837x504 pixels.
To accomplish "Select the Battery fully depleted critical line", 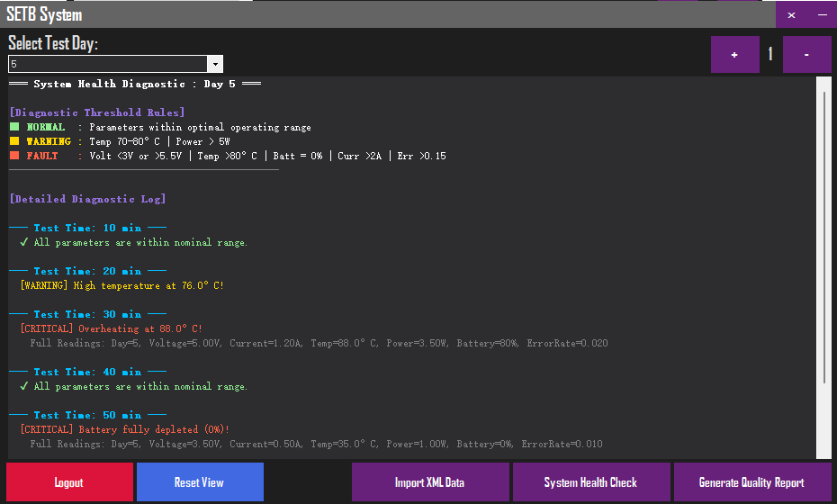I will point(125,430).
